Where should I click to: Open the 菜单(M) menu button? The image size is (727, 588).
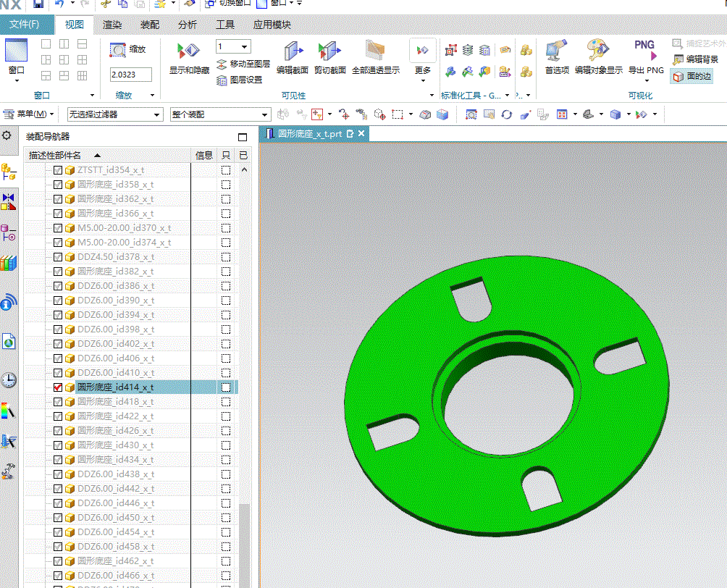[x=29, y=114]
